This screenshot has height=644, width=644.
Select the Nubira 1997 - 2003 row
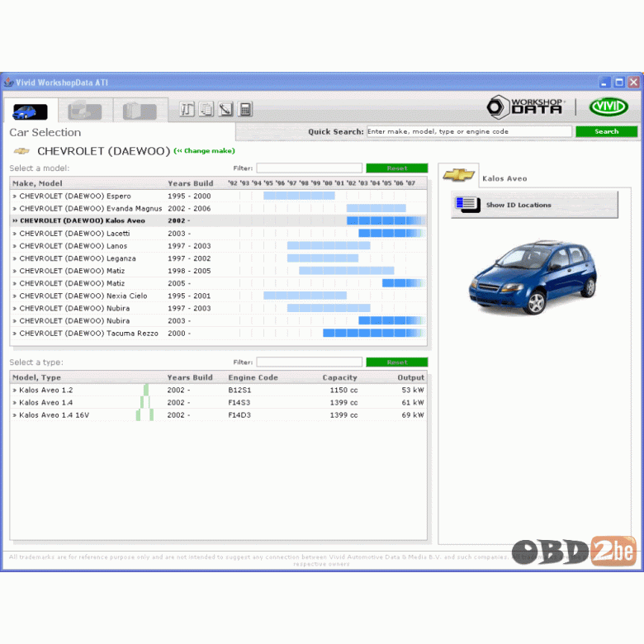(218, 308)
